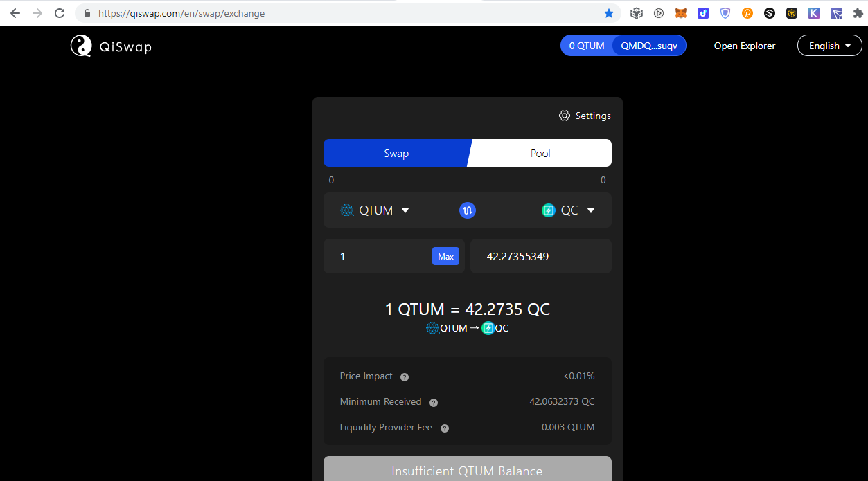The height and width of the screenshot is (481, 868).
Task: Click the bookmark star in address bar
Action: pos(609,13)
